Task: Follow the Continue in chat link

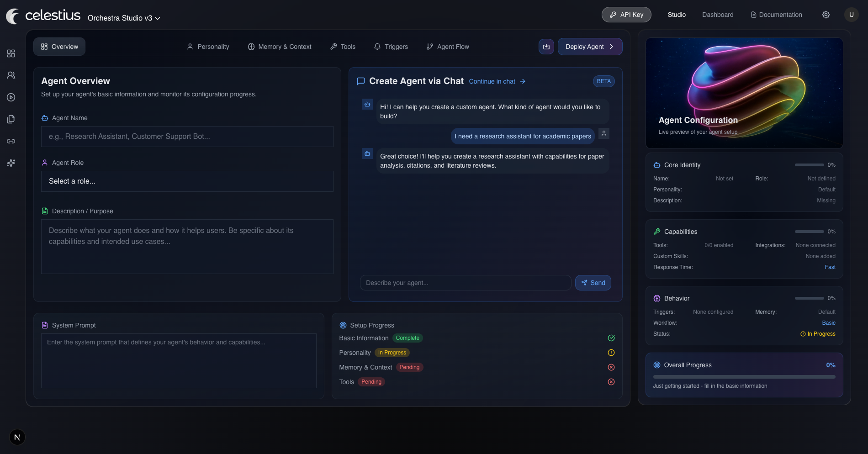Action: click(x=498, y=81)
